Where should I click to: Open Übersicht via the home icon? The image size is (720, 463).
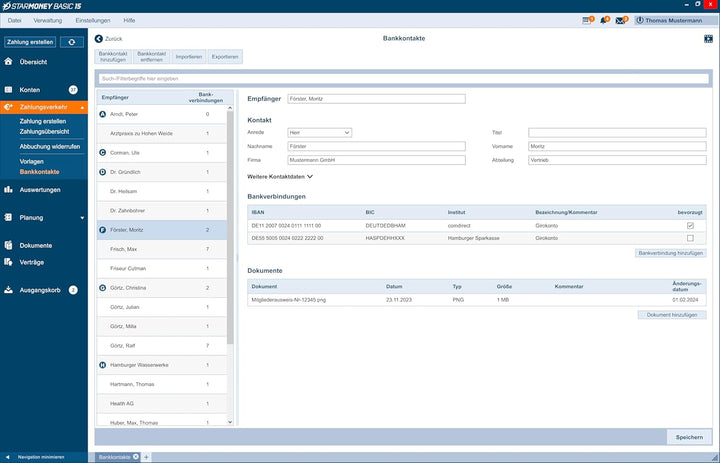click(x=8, y=62)
